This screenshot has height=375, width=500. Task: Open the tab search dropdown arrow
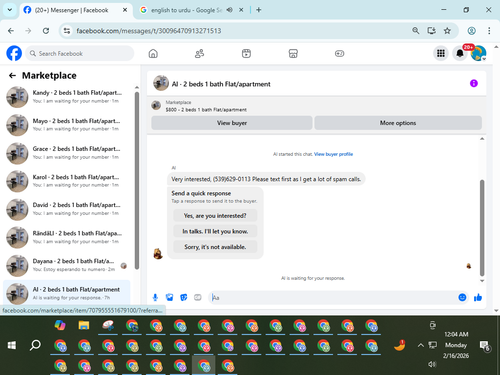[10, 10]
